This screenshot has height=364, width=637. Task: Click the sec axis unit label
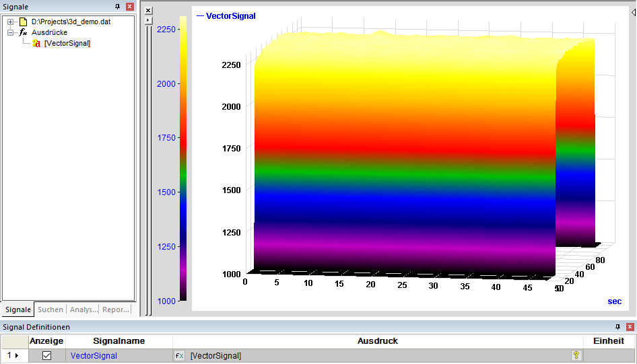[614, 301]
